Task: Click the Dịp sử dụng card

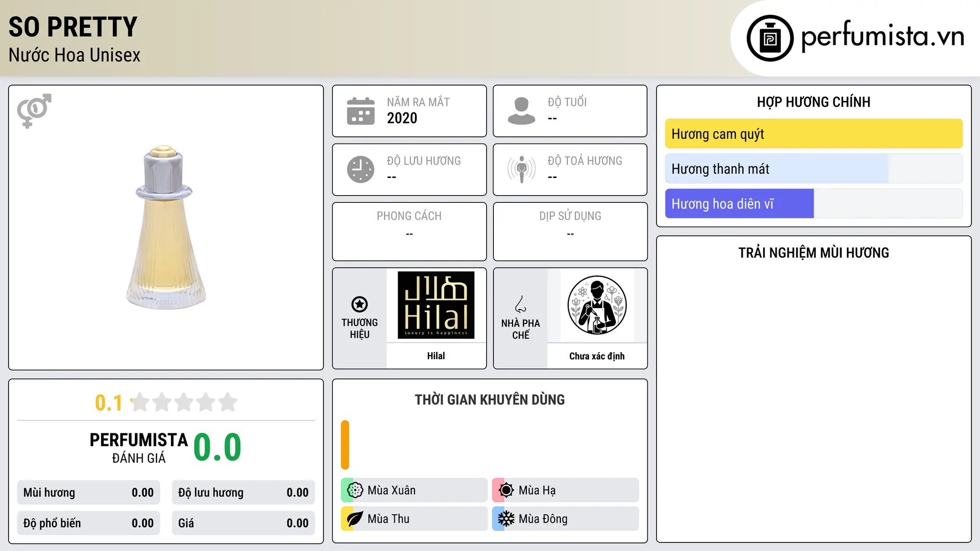Action: [x=570, y=231]
